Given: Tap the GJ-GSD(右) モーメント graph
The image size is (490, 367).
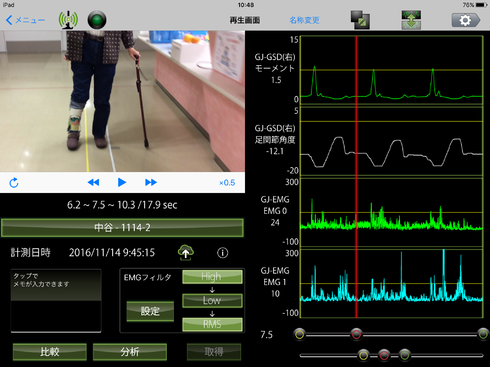Looking at the screenshot, I should (392, 70).
